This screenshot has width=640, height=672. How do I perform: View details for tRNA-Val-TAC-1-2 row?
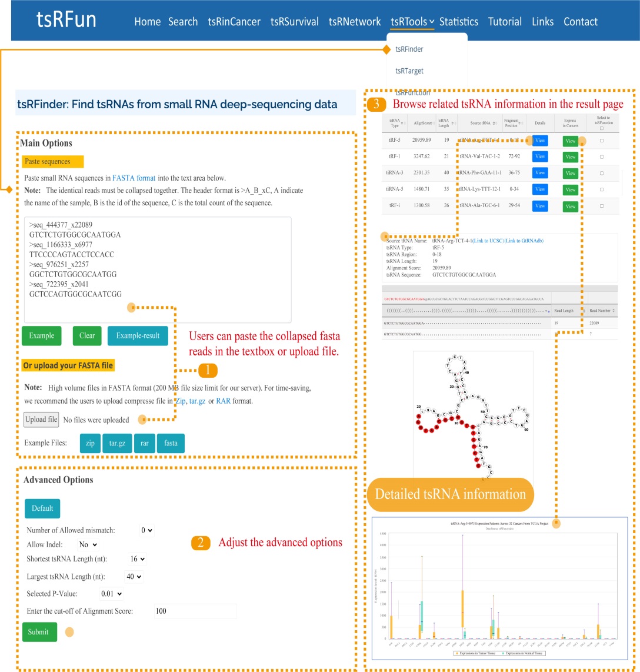click(540, 157)
